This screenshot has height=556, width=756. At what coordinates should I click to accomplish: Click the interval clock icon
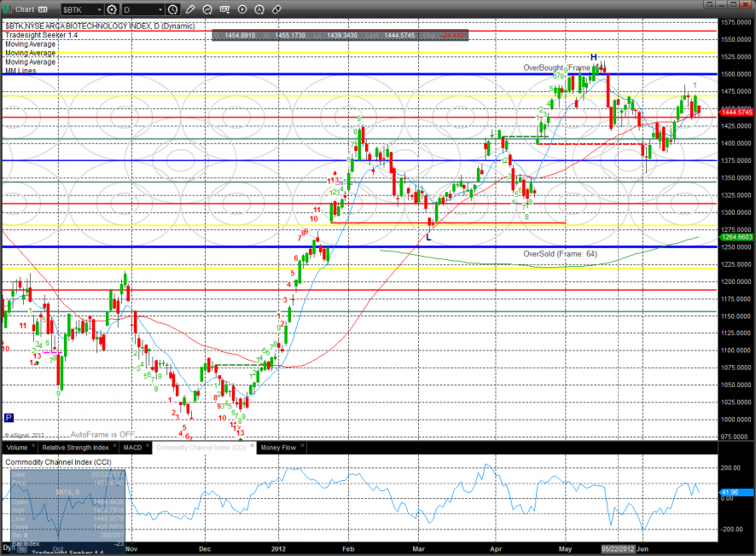tap(172, 9)
